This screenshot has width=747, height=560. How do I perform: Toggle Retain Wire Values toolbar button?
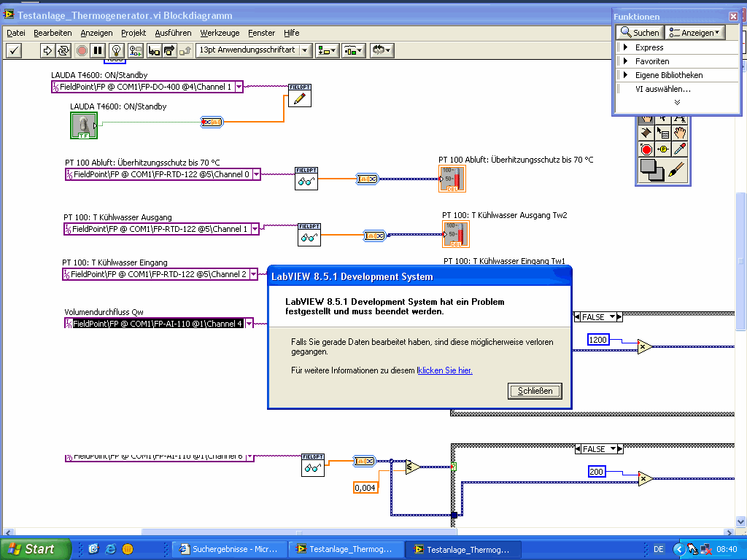coord(136,50)
